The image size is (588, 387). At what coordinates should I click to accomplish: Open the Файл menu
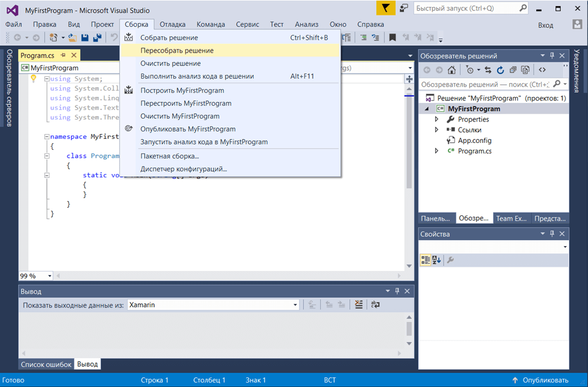(x=13, y=24)
